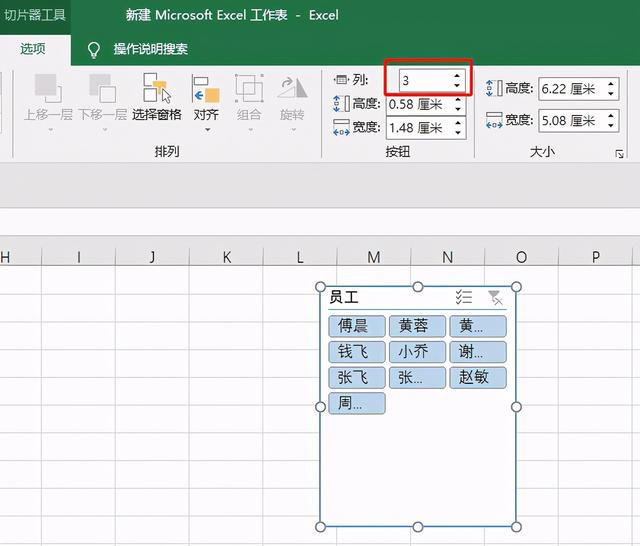Select 赵敏 in the slicer

pyautogui.click(x=478, y=377)
